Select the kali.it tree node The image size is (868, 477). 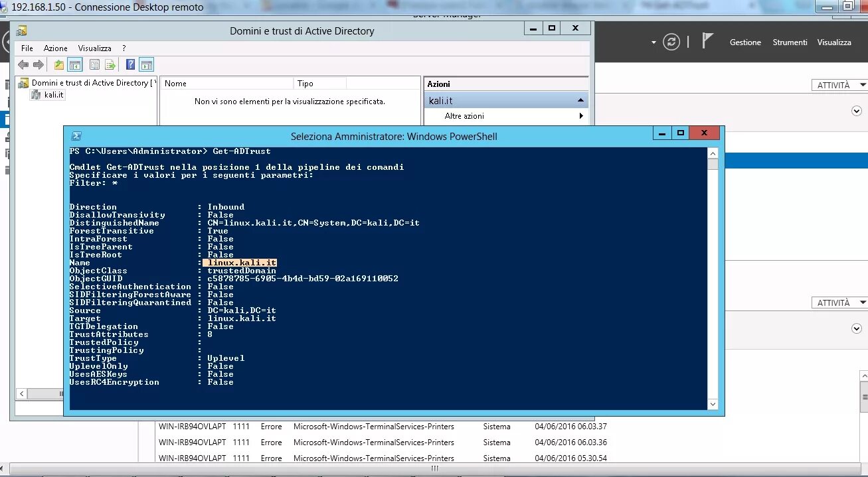pyautogui.click(x=54, y=95)
